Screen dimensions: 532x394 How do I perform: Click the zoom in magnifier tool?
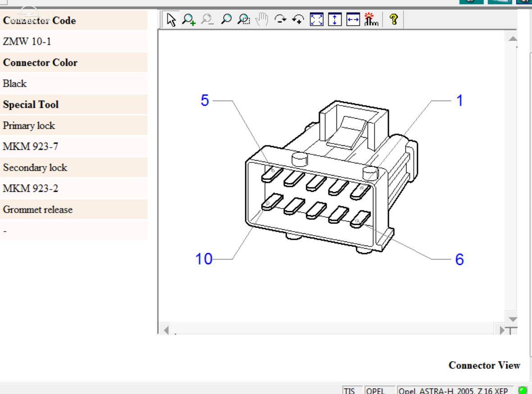[189, 19]
